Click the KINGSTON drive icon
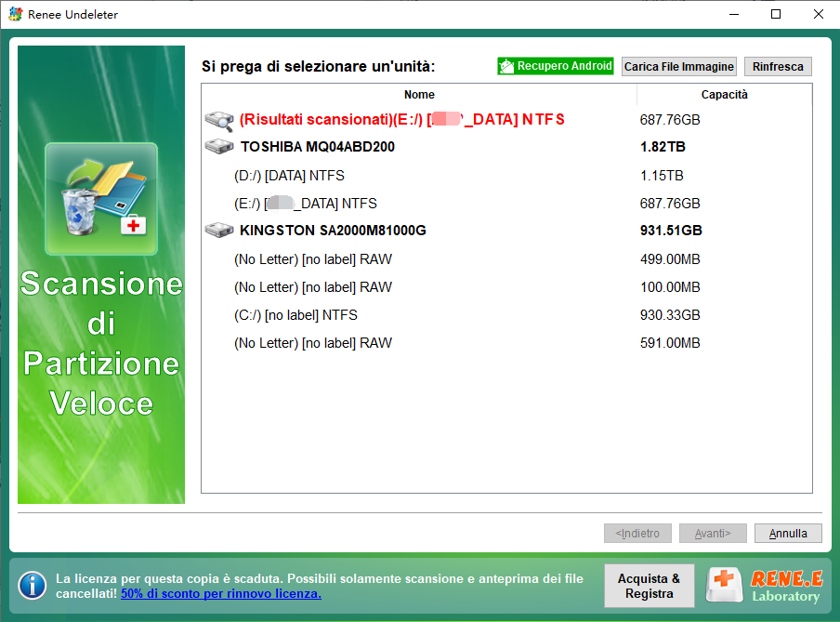Viewport: 840px width, 622px height. click(219, 230)
